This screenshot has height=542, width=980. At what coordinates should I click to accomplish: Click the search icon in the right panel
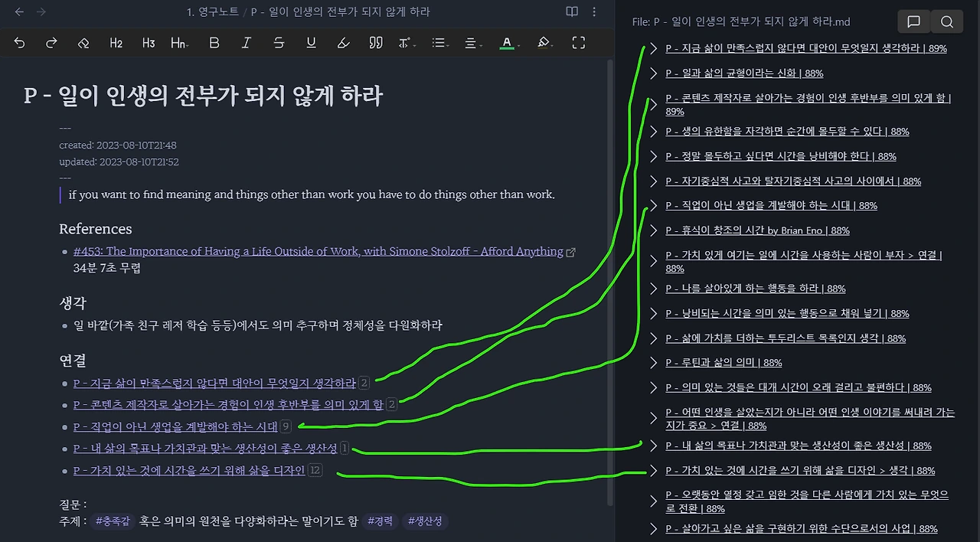click(x=947, y=22)
